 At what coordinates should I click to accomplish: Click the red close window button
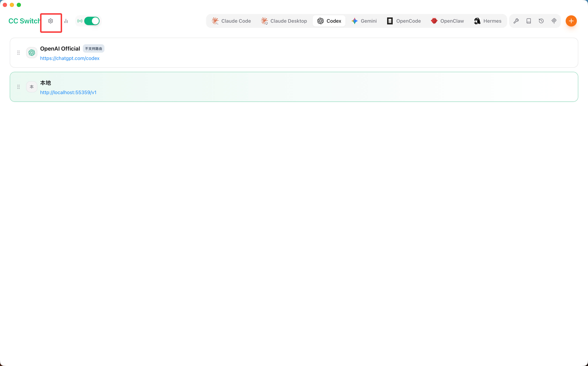pos(5,5)
